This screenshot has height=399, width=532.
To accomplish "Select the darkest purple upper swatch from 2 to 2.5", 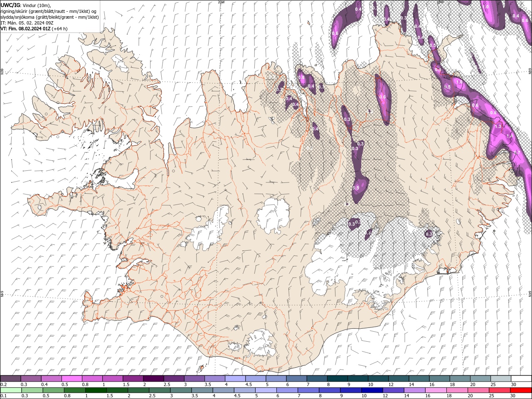I will 153,379.
